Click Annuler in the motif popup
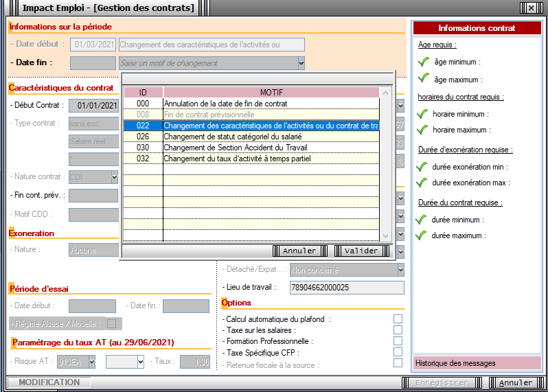This screenshot has height=392, width=548. pos(299,251)
